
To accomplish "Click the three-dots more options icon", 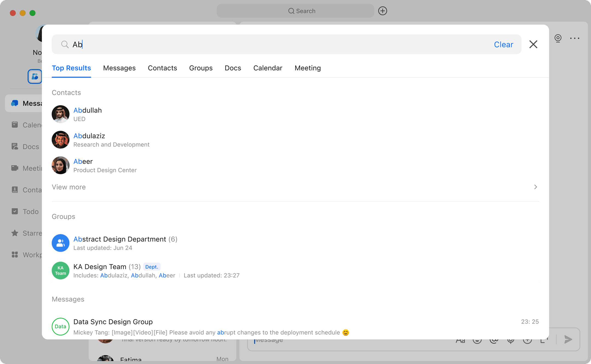I will pos(575,38).
